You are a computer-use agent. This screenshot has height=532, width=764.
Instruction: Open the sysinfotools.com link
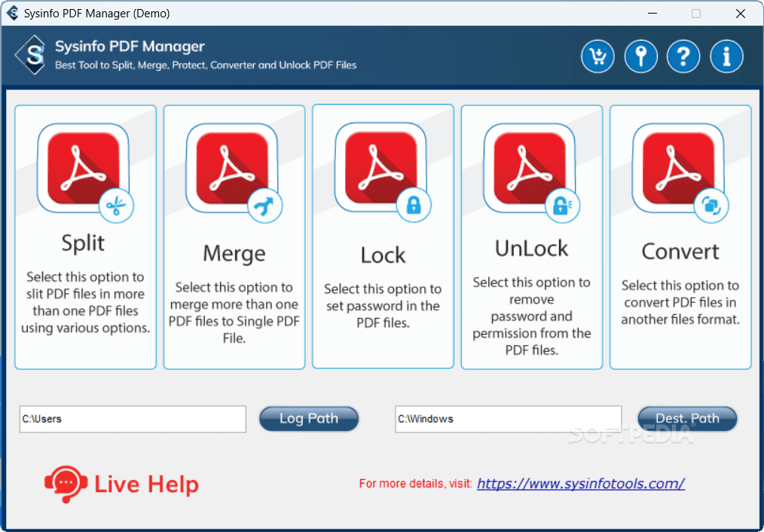click(581, 483)
